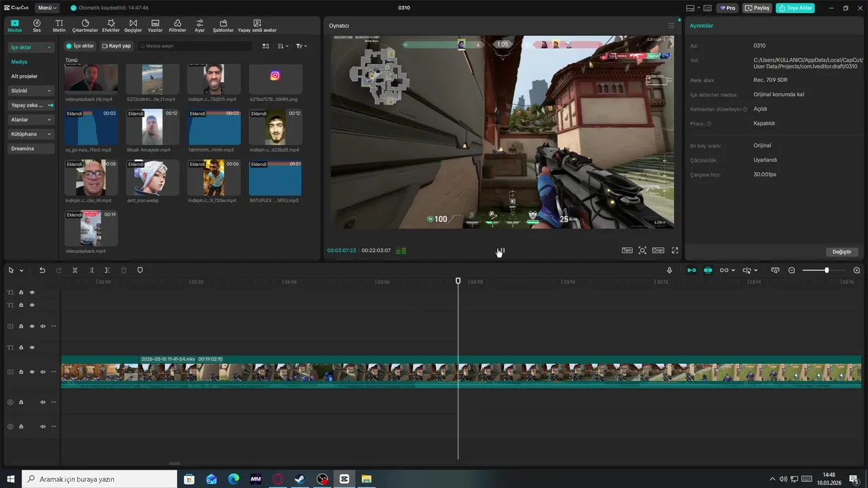868x488 pixels.
Task: Open the Metin text tab
Action: tap(59, 26)
